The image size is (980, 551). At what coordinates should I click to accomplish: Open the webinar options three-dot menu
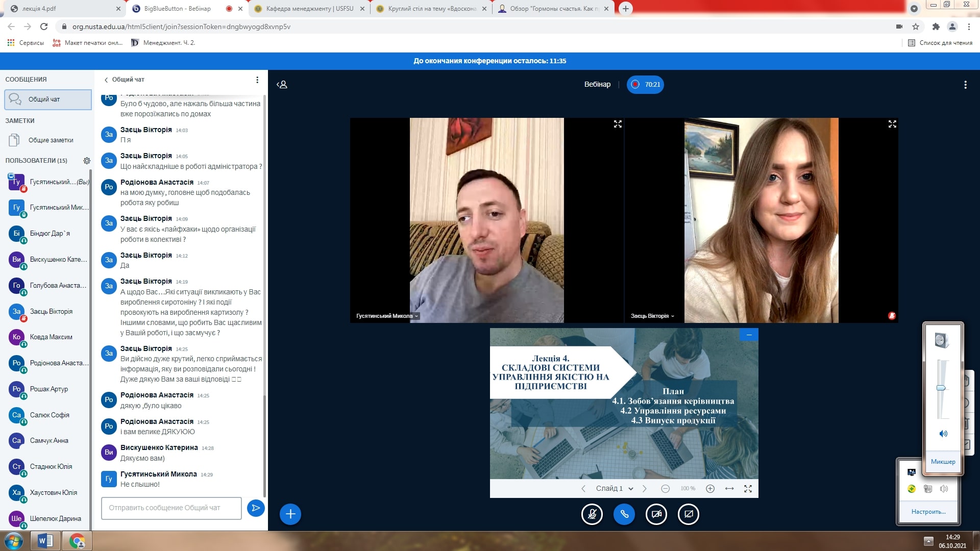click(x=965, y=85)
